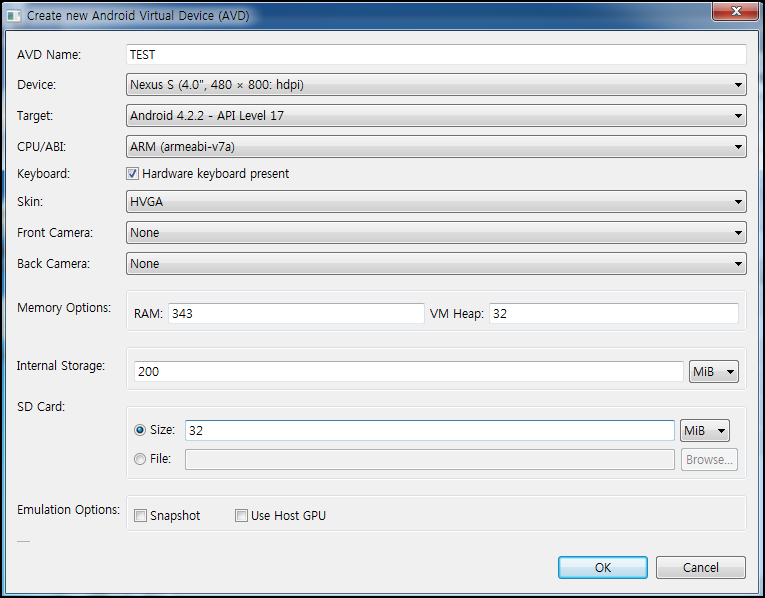The image size is (765, 598).
Task: Enable the Snapshot checkbox
Action: click(140, 516)
